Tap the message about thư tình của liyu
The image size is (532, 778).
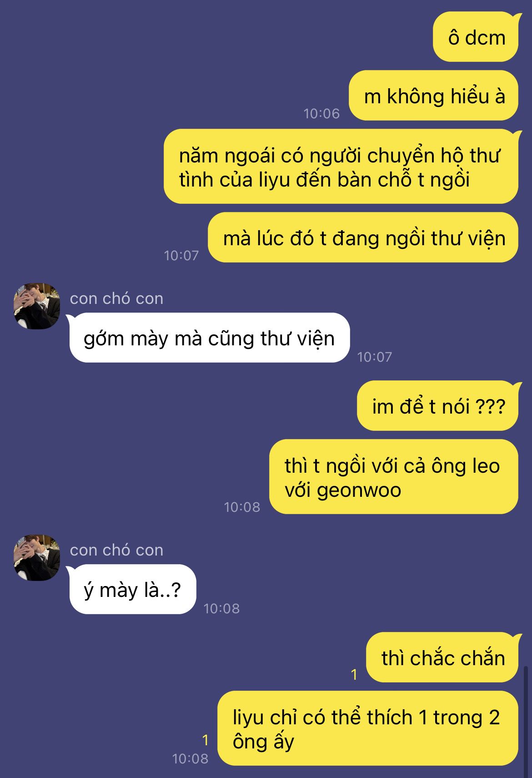341,167
